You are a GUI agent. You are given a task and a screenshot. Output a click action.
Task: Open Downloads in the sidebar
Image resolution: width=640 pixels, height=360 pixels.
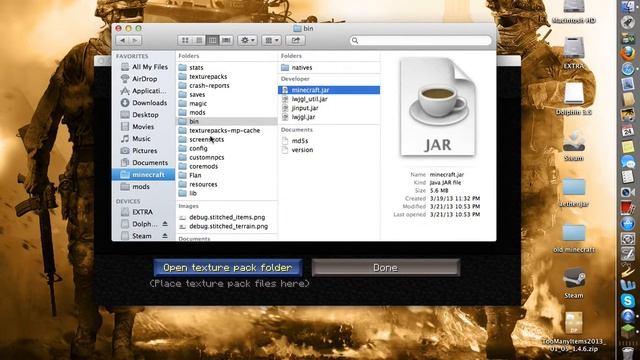click(144, 103)
